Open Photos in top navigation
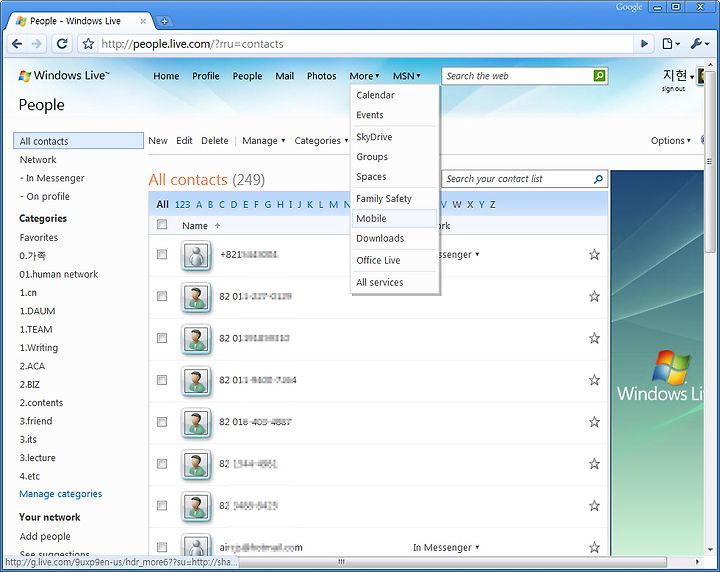 (321, 76)
